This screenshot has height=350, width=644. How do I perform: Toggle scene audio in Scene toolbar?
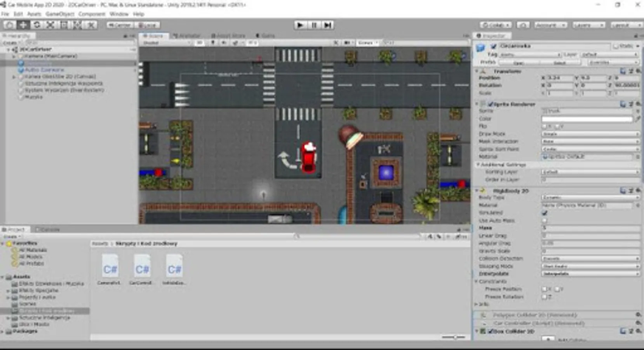[x=224, y=43]
